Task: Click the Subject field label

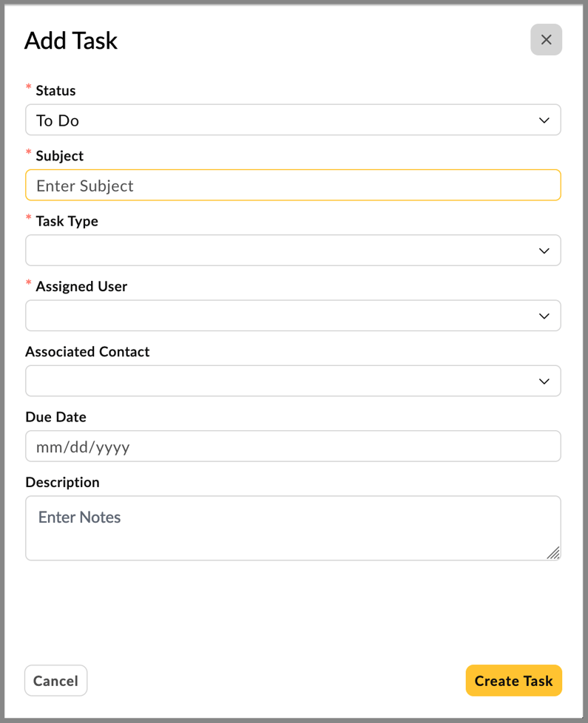Action: coord(60,155)
